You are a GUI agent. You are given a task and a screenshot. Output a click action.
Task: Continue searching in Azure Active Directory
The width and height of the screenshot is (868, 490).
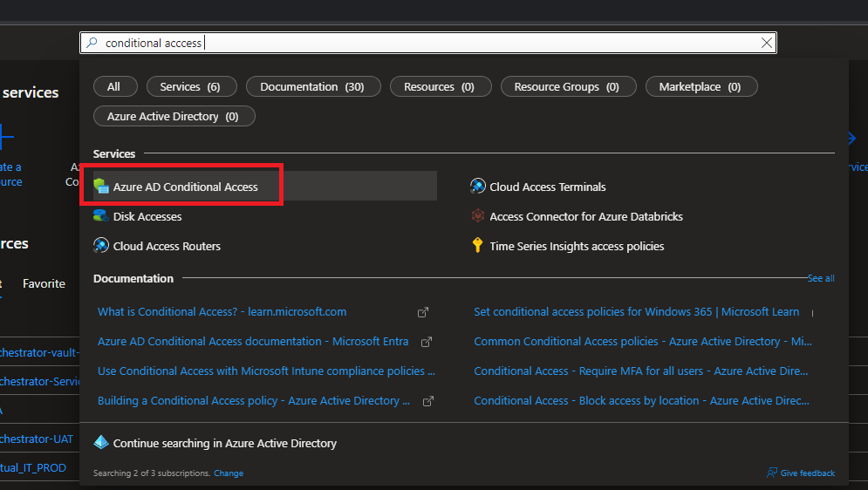coord(225,444)
